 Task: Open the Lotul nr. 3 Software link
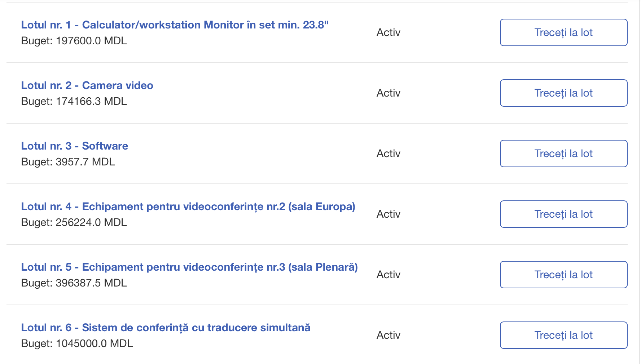[x=74, y=146]
